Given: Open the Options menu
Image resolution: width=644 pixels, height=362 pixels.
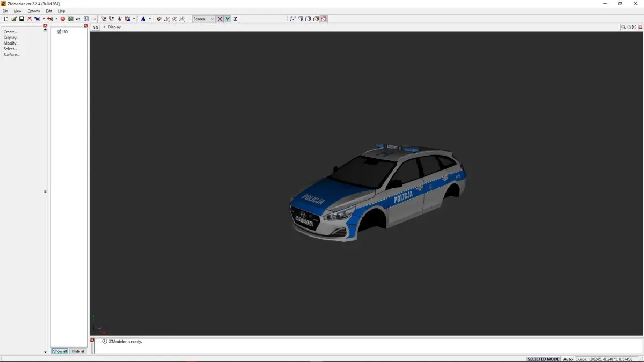Looking at the screenshot, I should (34, 11).
